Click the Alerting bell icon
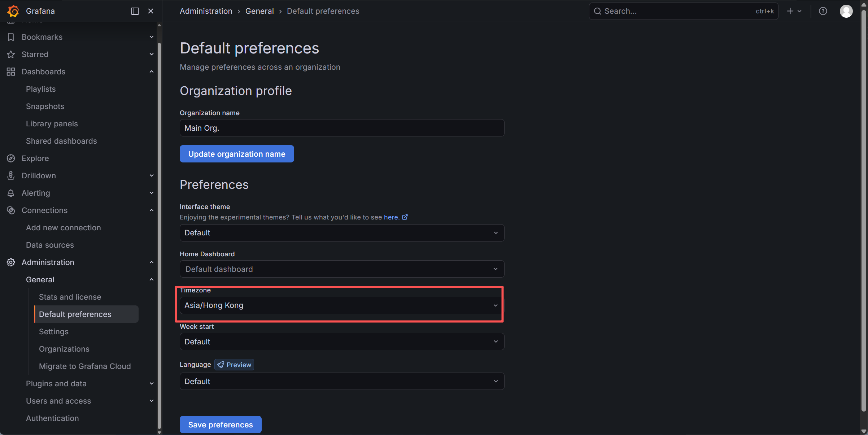 coord(11,193)
